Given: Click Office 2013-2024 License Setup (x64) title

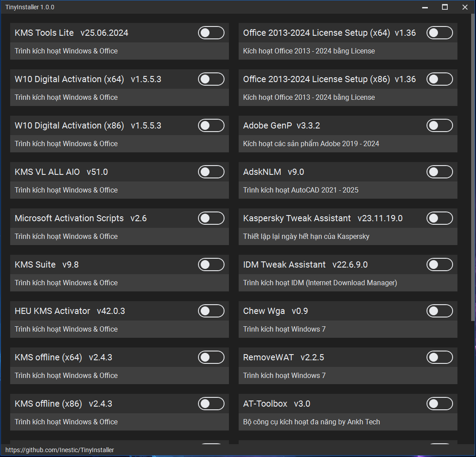Looking at the screenshot, I should pyautogui.click(x=316, y=33).
